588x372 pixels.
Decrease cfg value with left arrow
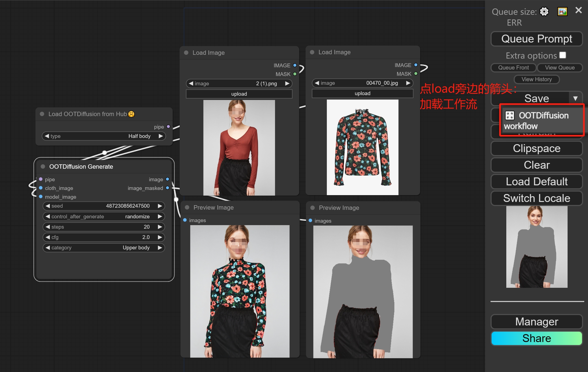pyautogui.click(x=48, y=237)
